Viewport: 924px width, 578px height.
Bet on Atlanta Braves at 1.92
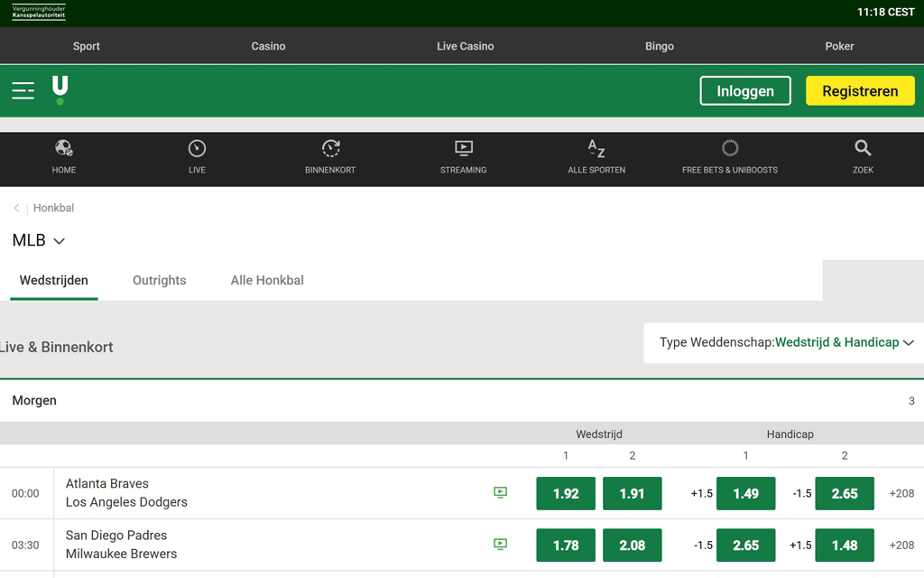tap(566, 494)
